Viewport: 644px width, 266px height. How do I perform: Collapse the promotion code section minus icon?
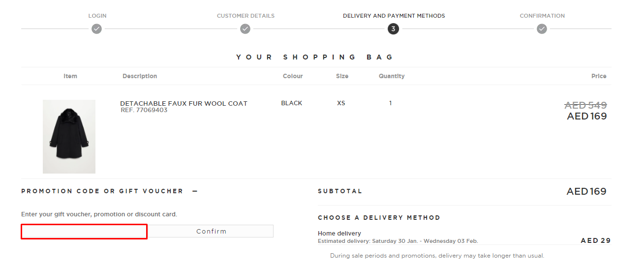pyautogui.click(x=195, y=191)
